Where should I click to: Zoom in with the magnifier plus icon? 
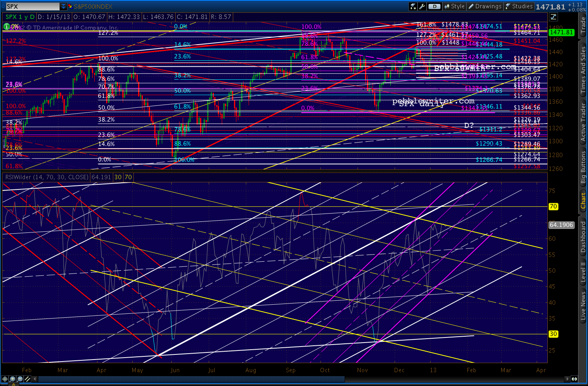(x=13, y=379)
